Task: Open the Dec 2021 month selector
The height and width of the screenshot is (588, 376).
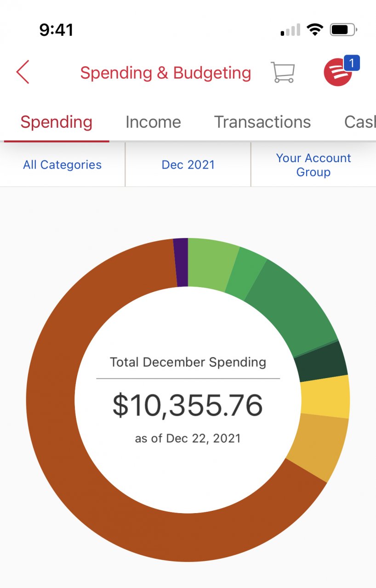Action: pos(188,165)
